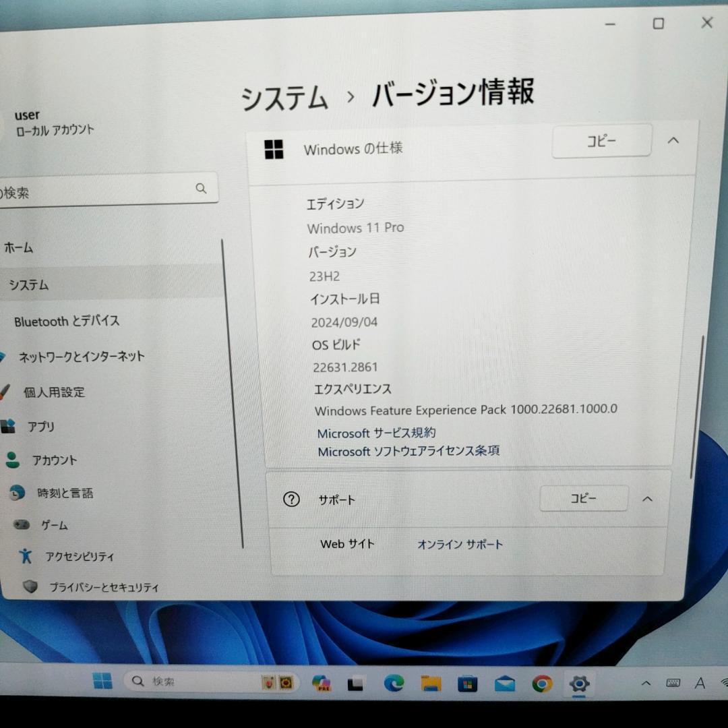Open プライバシーとセキュリティ icon
728x728 pixels.
pos(28,587)
